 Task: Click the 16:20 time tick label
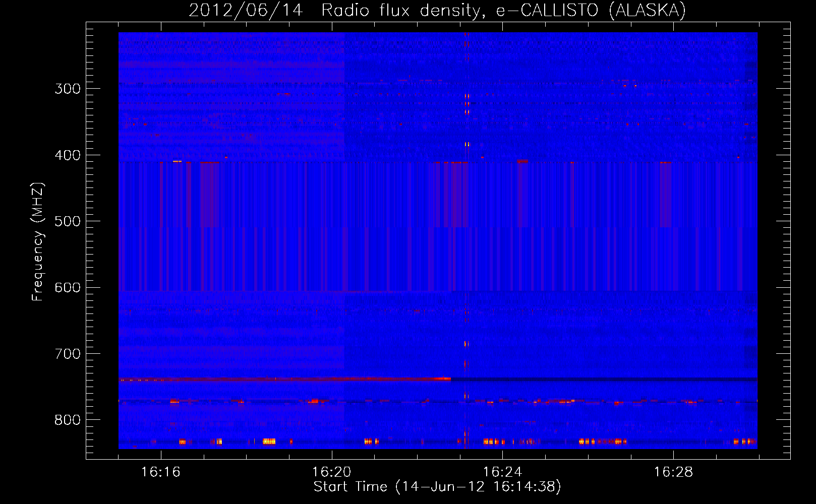coord(331,472)
